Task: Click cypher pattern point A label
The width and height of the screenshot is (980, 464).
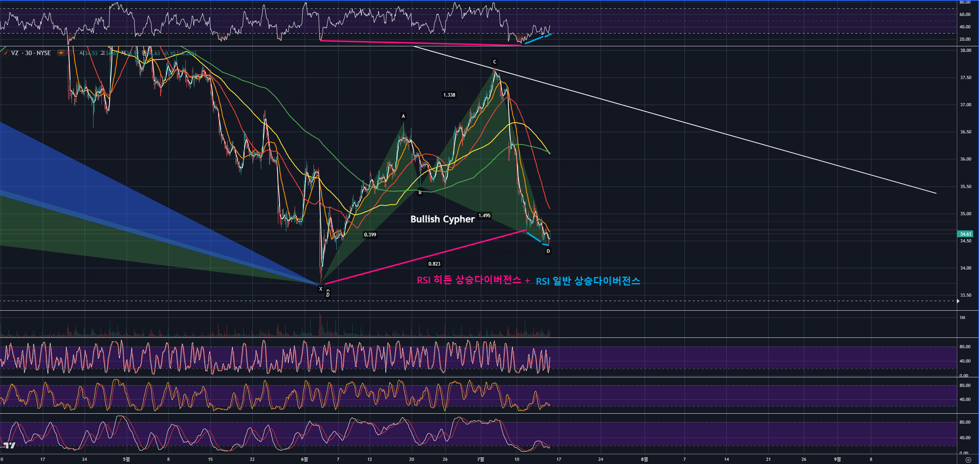Action: click(403, 116)
